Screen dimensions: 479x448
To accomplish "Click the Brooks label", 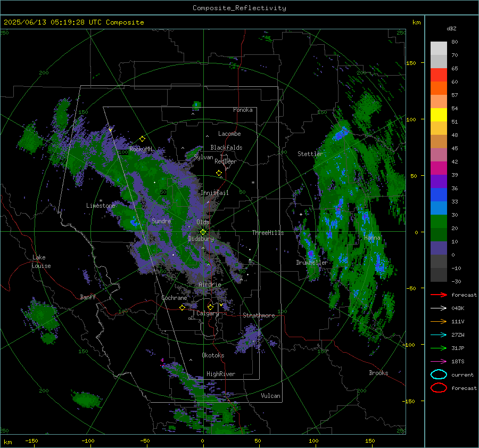I will pyautogui.click(x=378, y=373).
